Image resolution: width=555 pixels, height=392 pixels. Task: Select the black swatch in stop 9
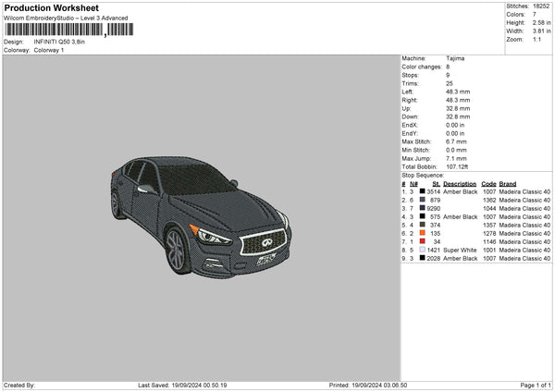[423, 258]
